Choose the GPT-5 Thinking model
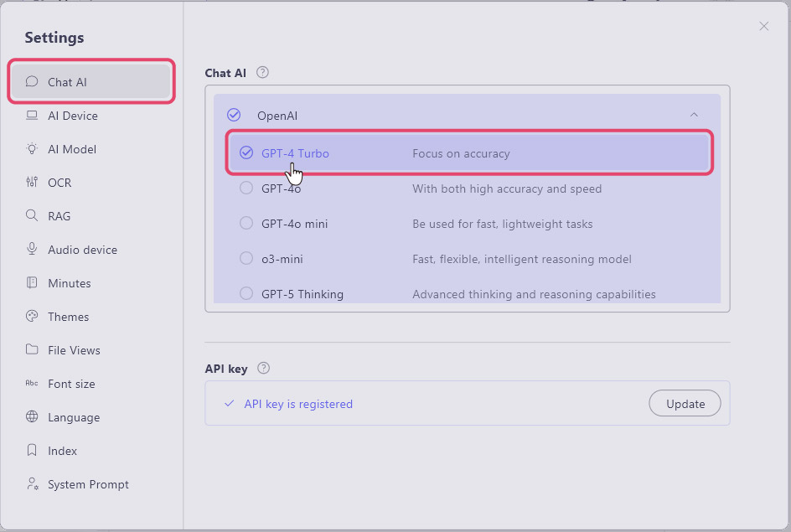The height and width of the screenshot is (532, 791). [246, 293]
